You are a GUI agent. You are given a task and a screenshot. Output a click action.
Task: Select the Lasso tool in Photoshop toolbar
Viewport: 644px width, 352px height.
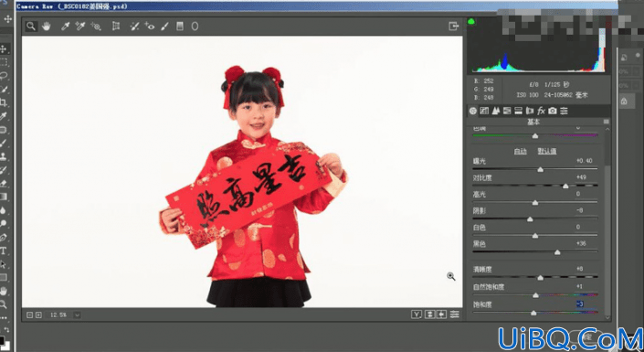[x=4, y=76]
